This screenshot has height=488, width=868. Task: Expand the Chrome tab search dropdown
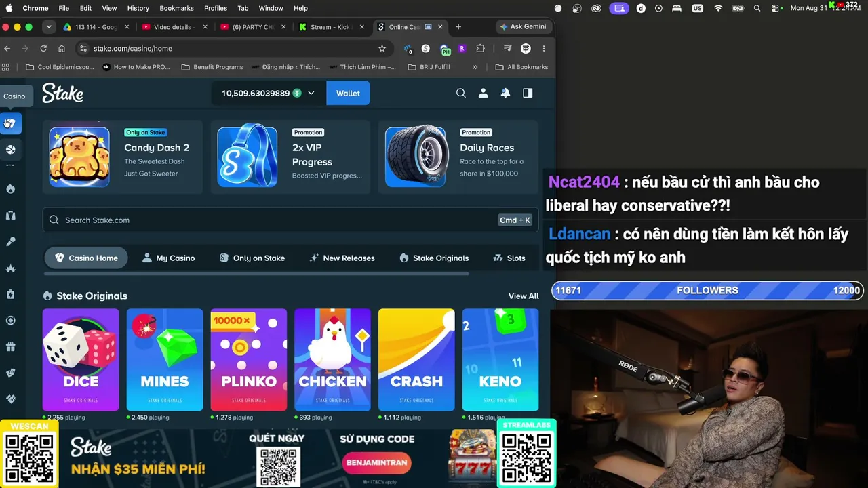coord(49,27)
